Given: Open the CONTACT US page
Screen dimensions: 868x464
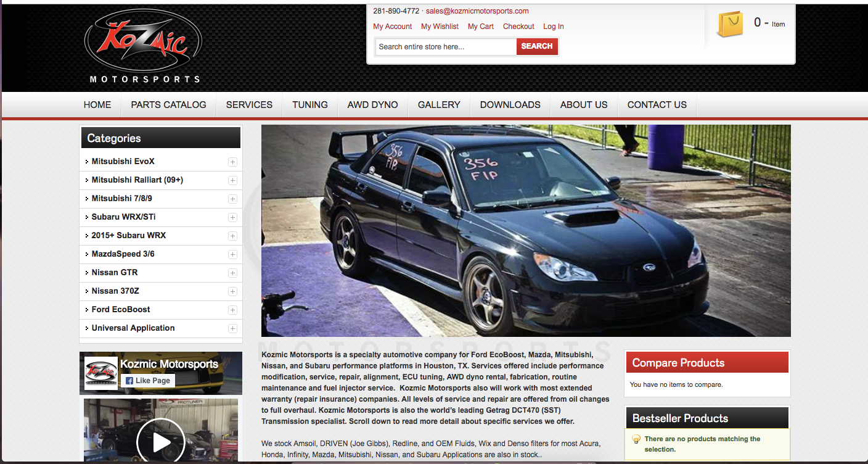Looking at the screenshot, I should (657, 105).
